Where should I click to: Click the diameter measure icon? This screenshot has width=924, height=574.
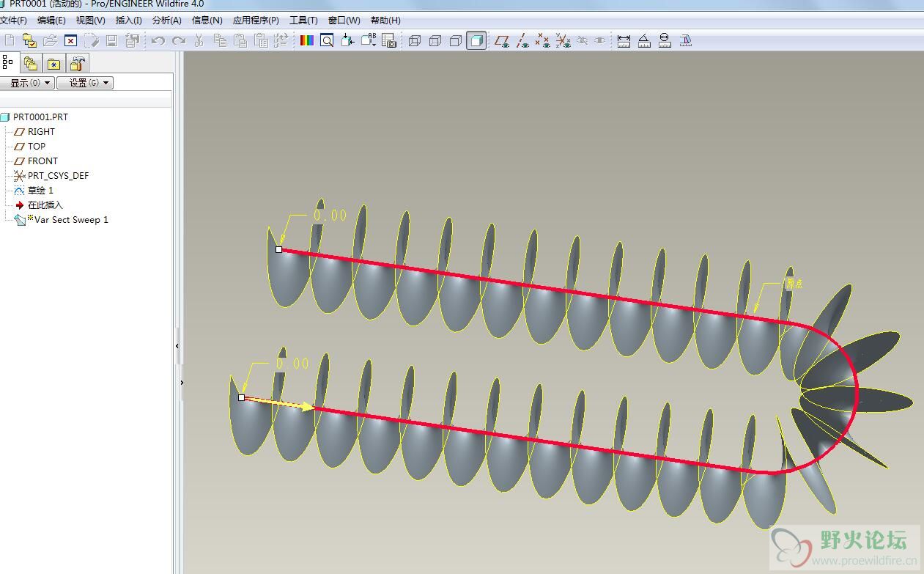[665, 40]
